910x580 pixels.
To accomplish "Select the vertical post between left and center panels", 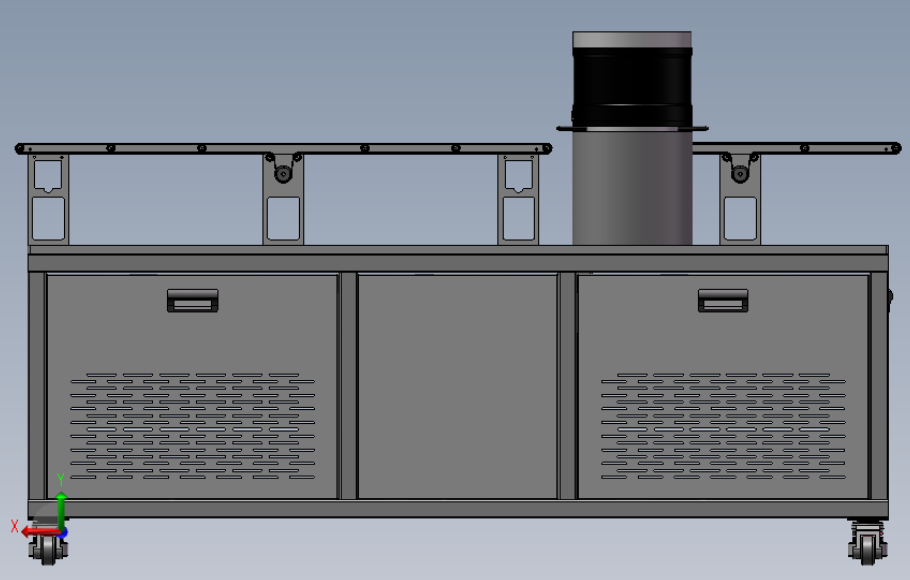I will coord(348,386).
